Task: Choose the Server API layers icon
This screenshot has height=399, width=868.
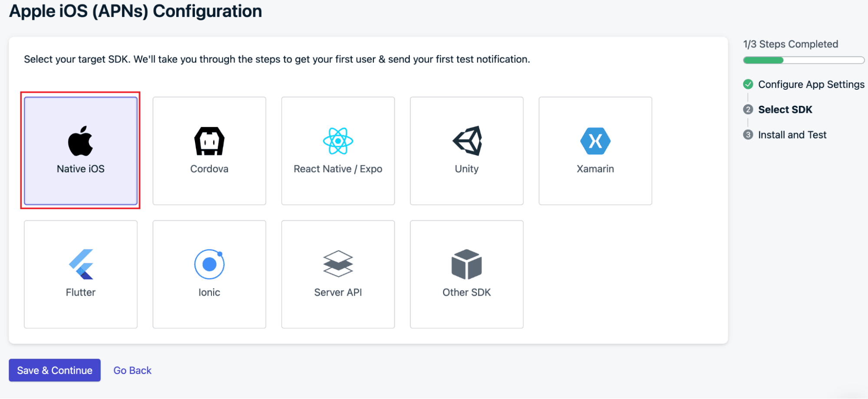Action: [338, 264]
